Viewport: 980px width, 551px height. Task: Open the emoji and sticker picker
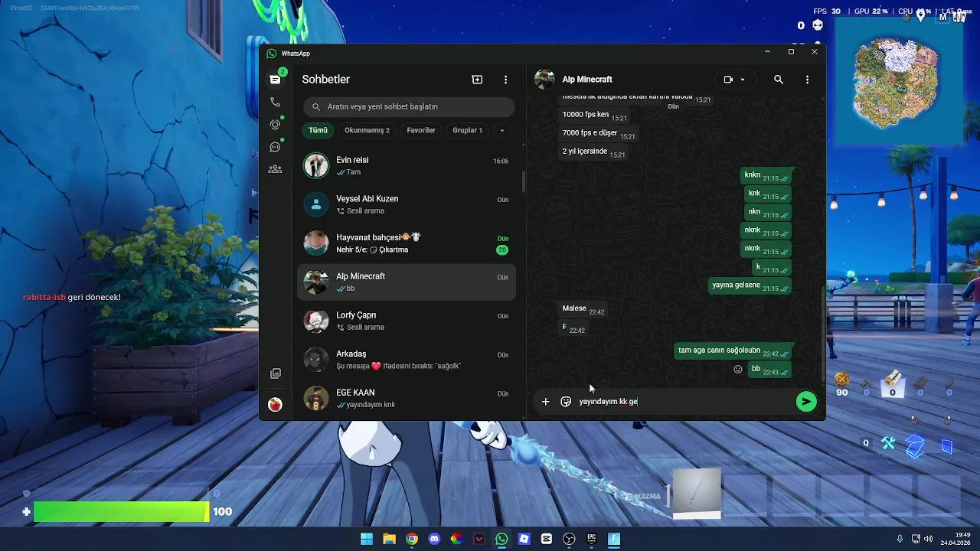(x=566, y=402)
